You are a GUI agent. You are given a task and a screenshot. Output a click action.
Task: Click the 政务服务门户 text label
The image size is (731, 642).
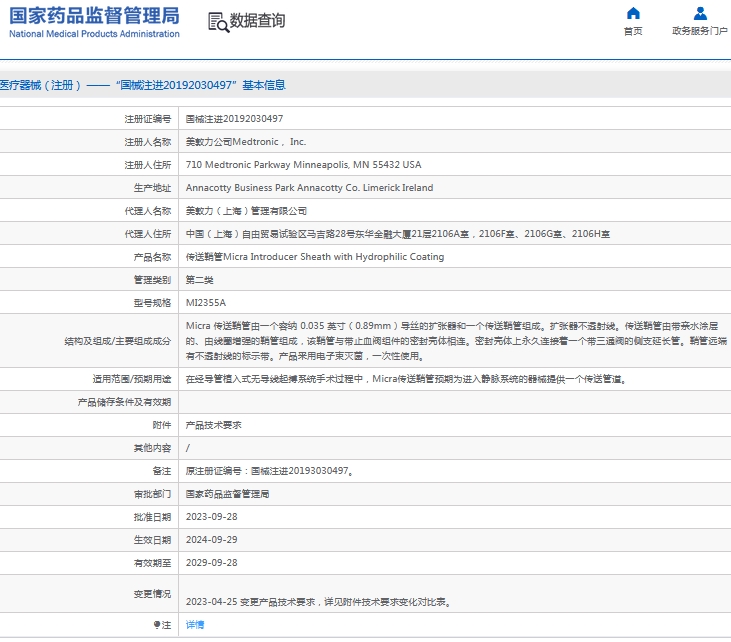[700, 31]
